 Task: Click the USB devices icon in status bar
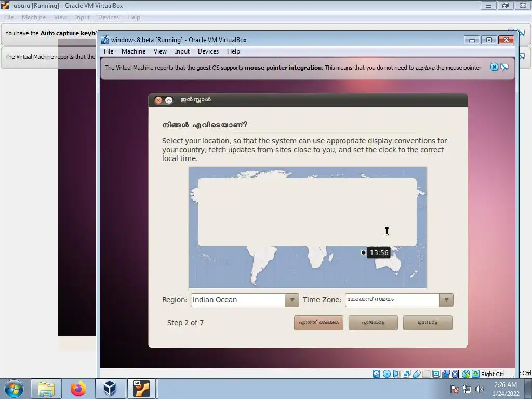417,374
